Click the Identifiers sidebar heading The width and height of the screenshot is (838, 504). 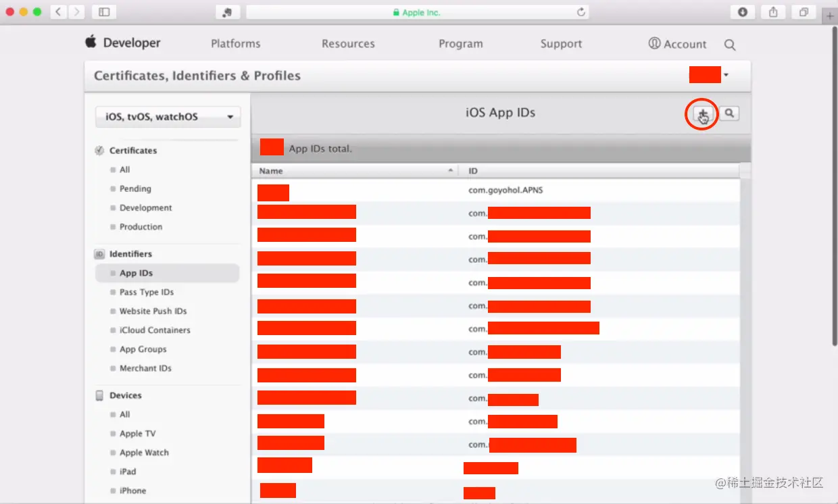(130, 254)
